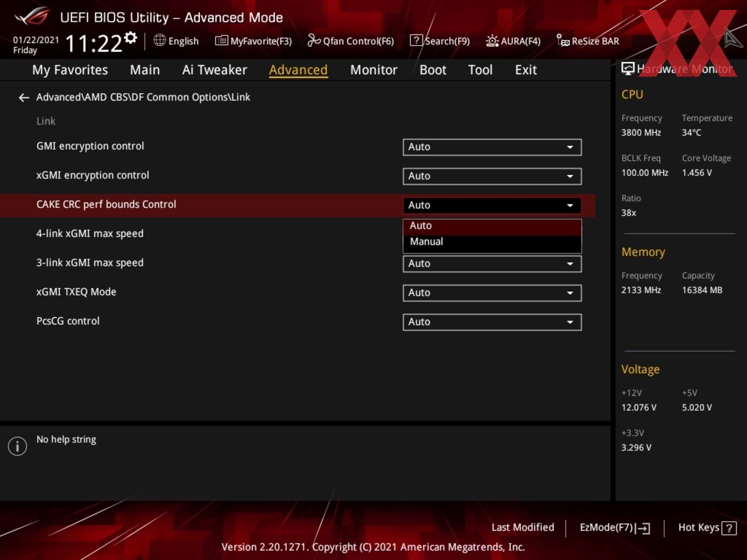Select the 3-link xGMI max speed label
The height and width of the screenshot is (560, 747).
[90, 262]
